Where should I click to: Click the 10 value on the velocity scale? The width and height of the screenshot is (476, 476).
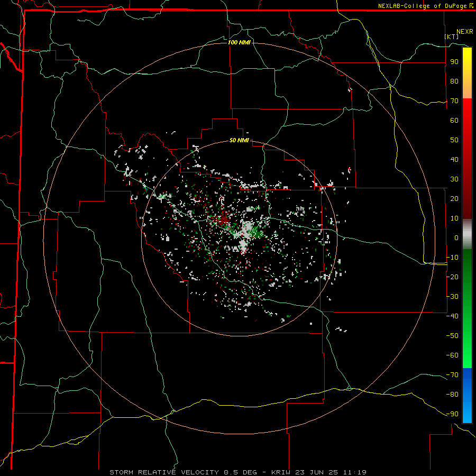(454, 218)
